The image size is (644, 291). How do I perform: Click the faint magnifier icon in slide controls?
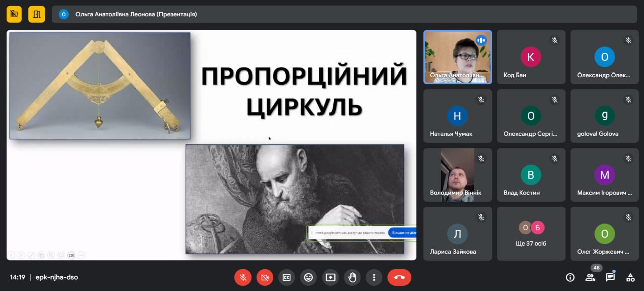(51, 255)
